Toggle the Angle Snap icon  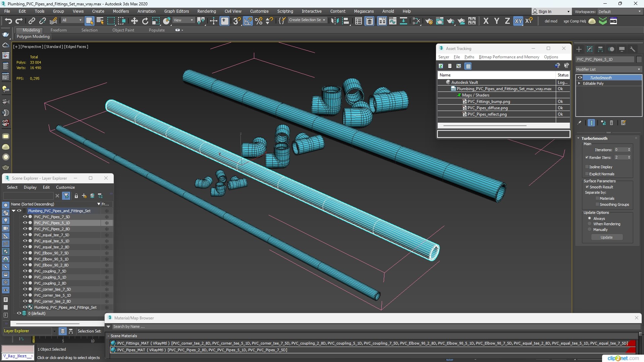click(x=248, y=21)
